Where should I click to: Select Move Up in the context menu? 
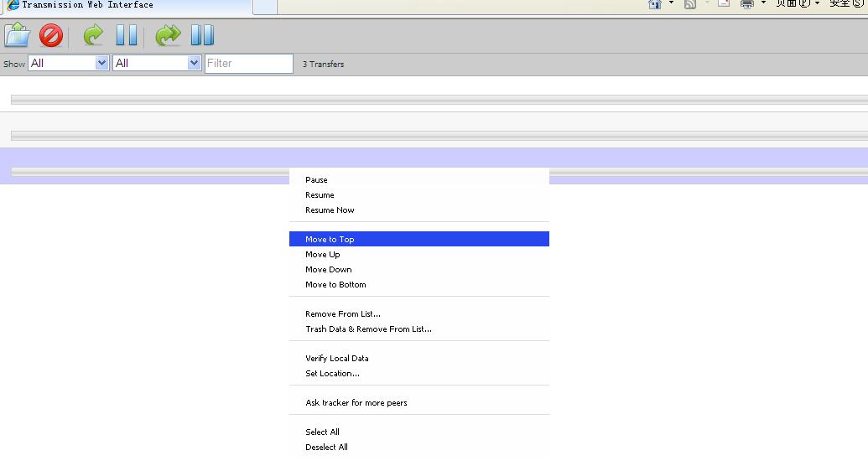click(x=419, y=254)
